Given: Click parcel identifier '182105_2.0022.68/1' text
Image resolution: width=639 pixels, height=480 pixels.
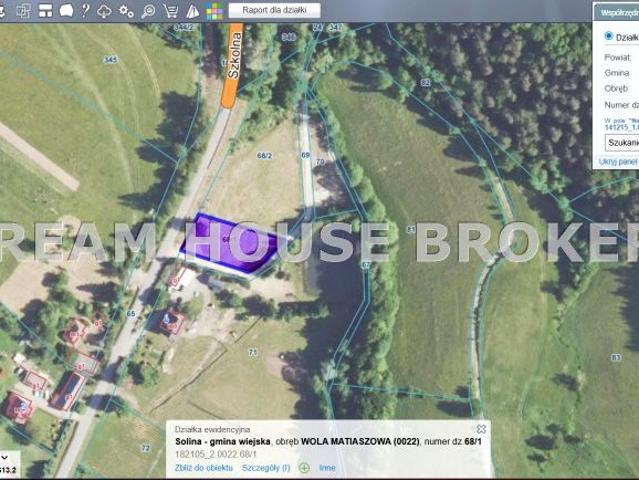Looking at the screenshot, I should tap(216, 454).
